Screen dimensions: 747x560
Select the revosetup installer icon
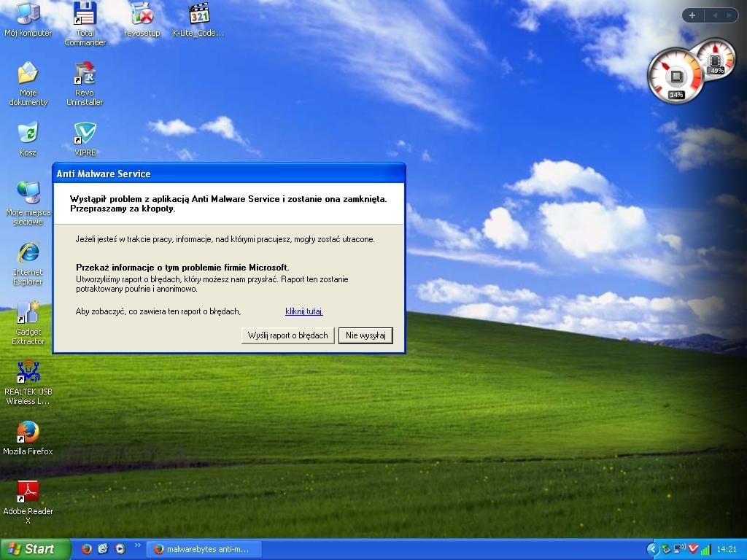pos(142,14)
